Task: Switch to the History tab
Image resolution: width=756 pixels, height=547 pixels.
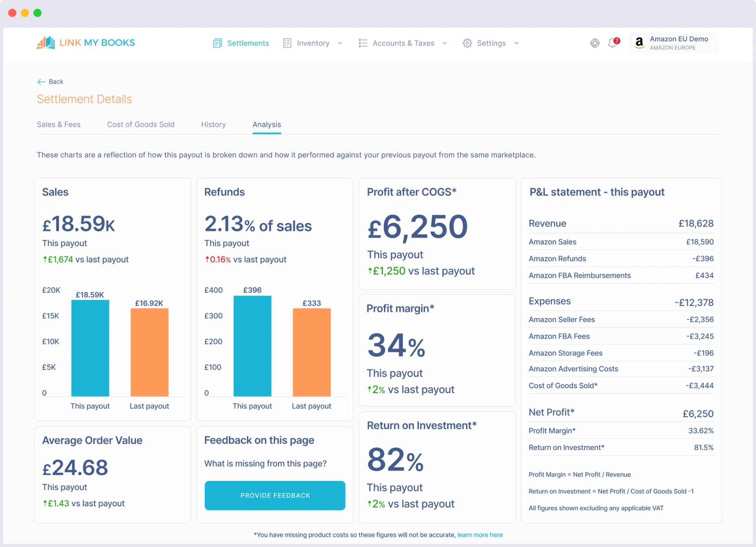Action: coord(213,124)
